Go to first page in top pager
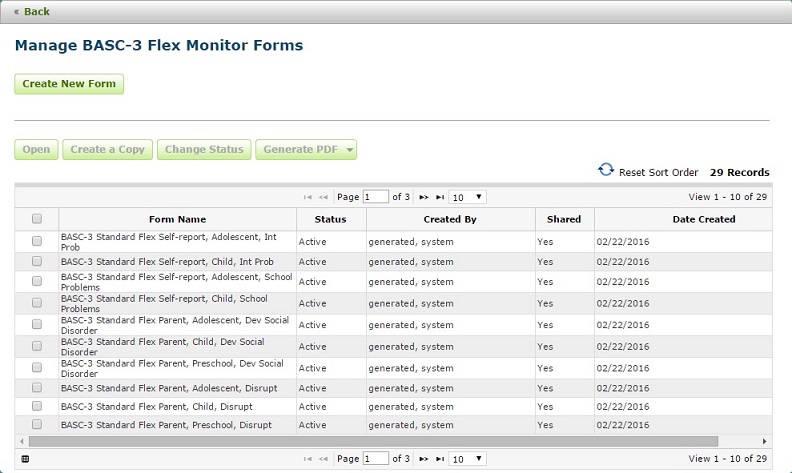 point(307,198)
